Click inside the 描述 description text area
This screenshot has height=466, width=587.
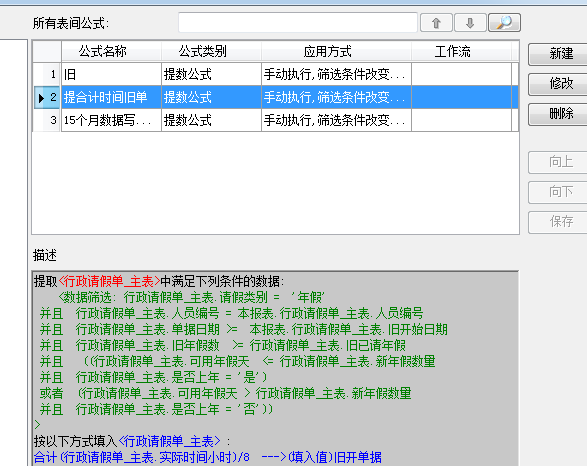pos(275,369)
